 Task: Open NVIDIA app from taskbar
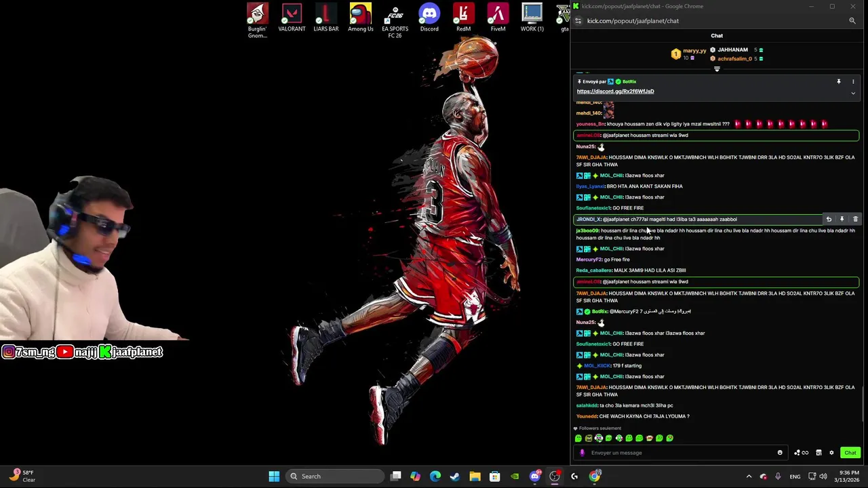pos(515,476)
